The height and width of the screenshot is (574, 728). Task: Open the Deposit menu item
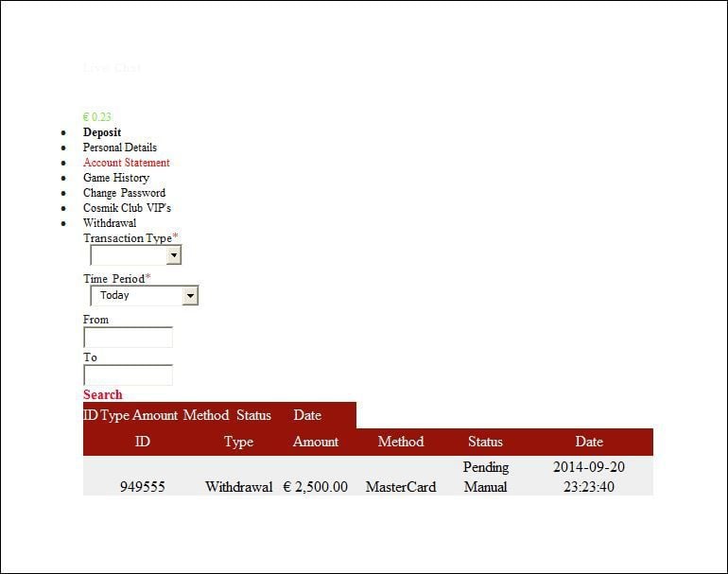[102, 132]
